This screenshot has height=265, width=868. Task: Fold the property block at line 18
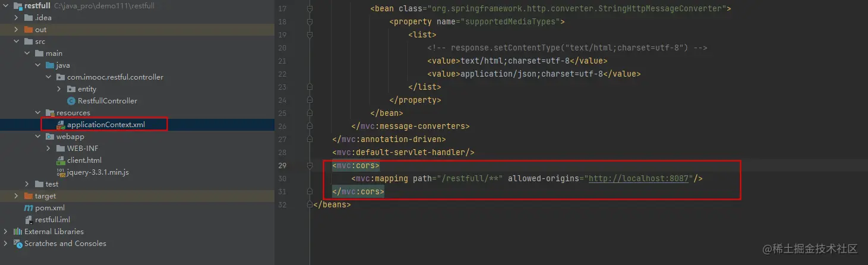click(310, 22)
